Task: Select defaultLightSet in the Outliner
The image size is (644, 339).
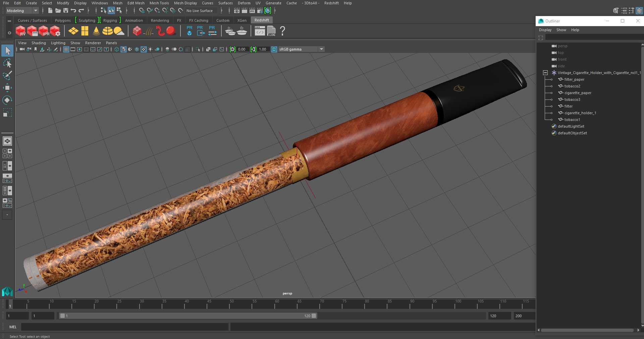Action: (571, 126)
